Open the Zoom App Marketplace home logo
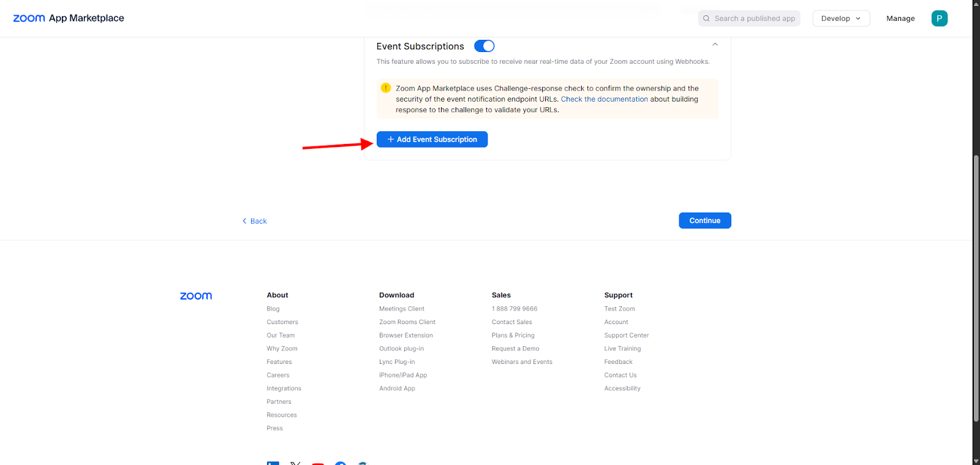 [69, 18]
